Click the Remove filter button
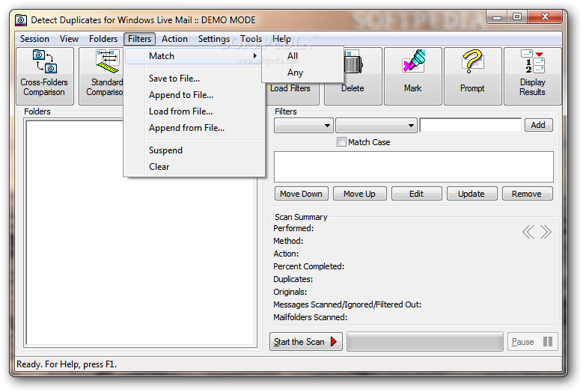583x392 pixels. (x=527, y=194)
